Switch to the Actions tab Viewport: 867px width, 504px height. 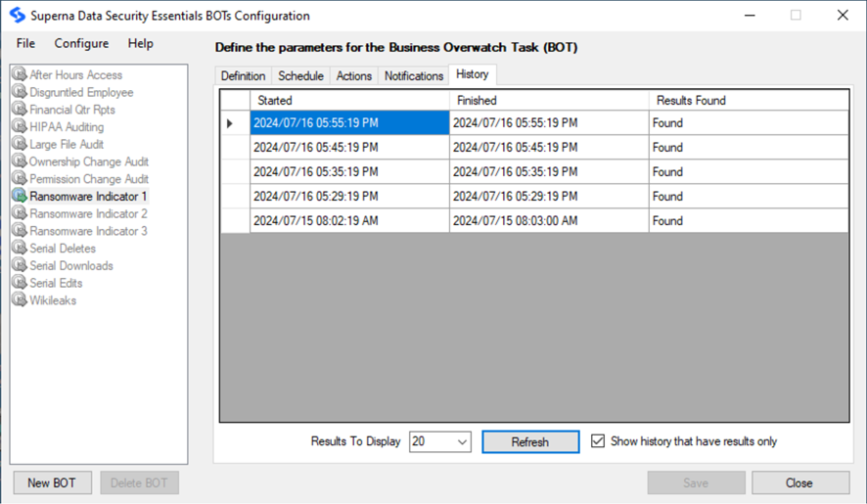click(354, 75)
